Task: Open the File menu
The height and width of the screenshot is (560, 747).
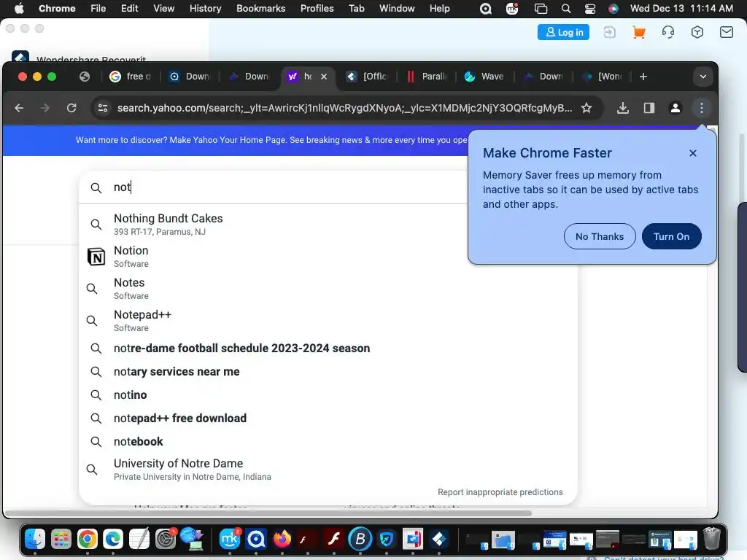Action: 98,9
